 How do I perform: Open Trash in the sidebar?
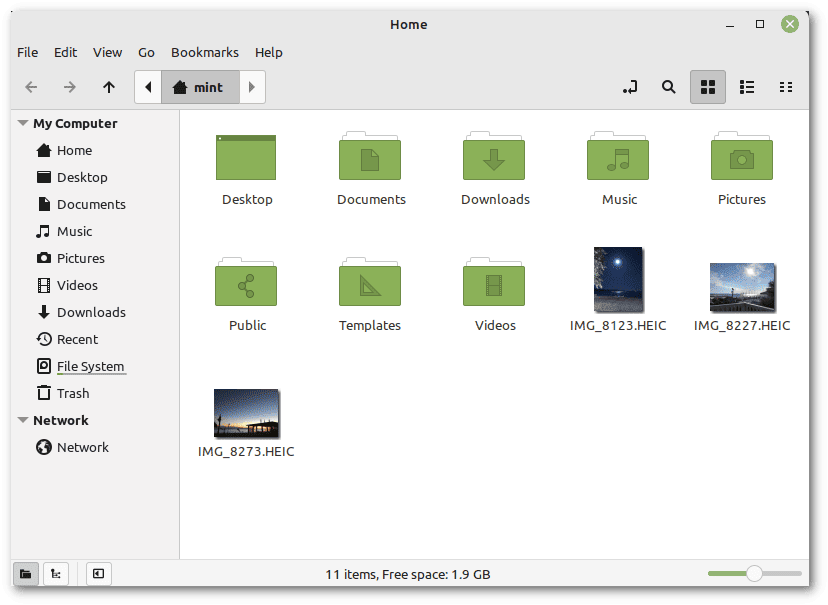click(x=73, y=393)
